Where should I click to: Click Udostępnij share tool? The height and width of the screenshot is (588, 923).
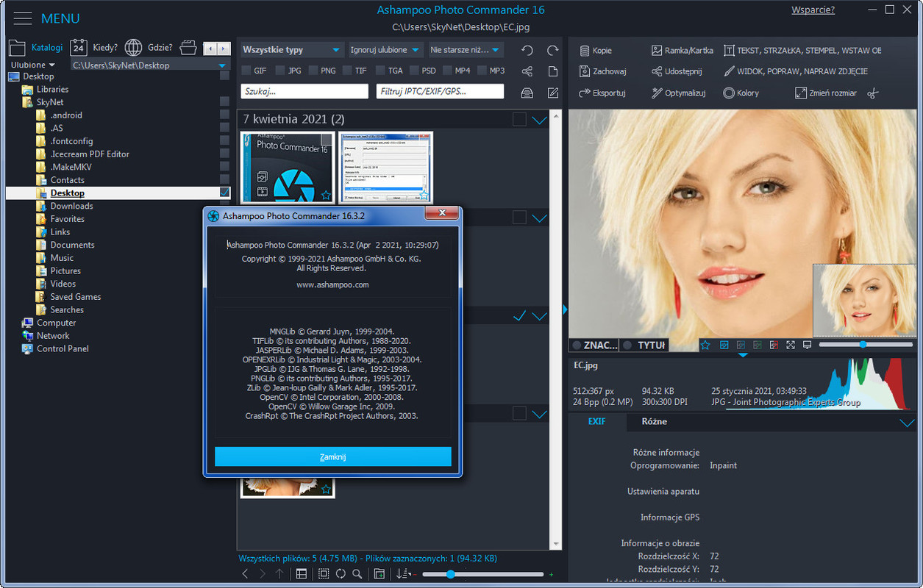pos(677,71)
